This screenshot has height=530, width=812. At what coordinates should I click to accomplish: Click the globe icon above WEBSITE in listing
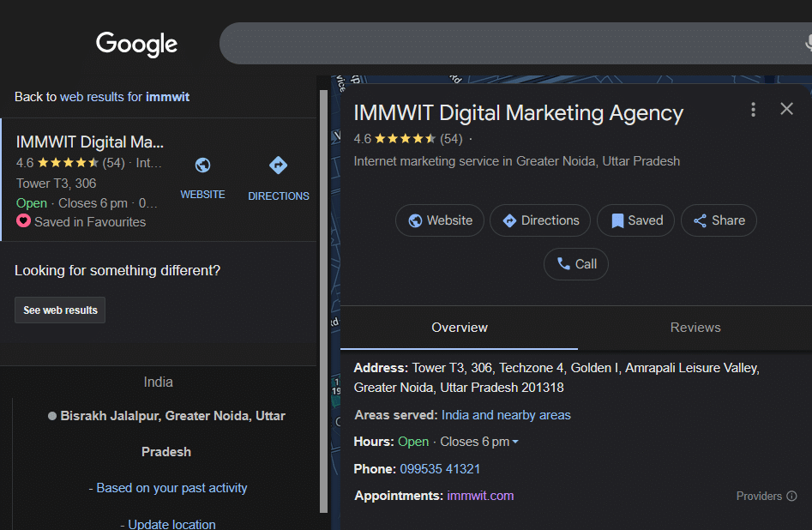(x=202, y=166)
